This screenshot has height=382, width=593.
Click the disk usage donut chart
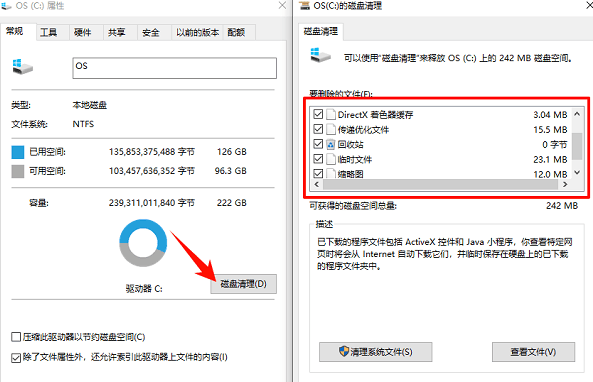tap(143, 243)
